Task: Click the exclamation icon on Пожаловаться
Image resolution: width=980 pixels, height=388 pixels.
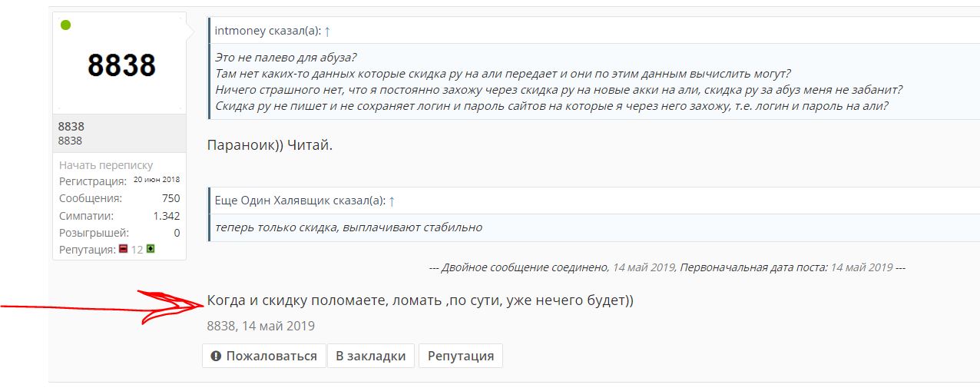Action: point(216,356)
